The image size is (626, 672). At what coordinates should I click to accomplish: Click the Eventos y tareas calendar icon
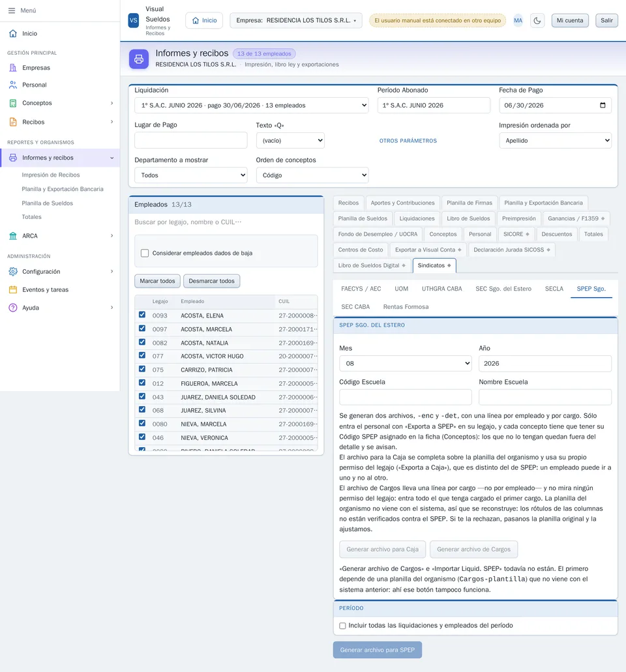pyautogui.click(x=13, y=289)
